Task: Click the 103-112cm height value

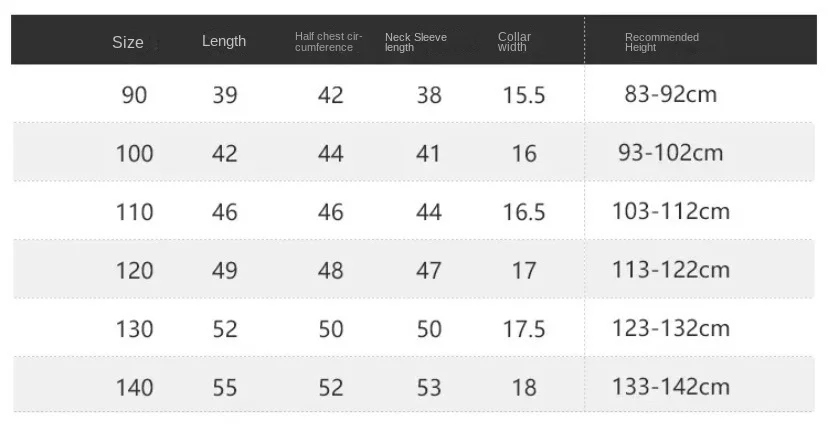Action: click(x=670, y=212)
